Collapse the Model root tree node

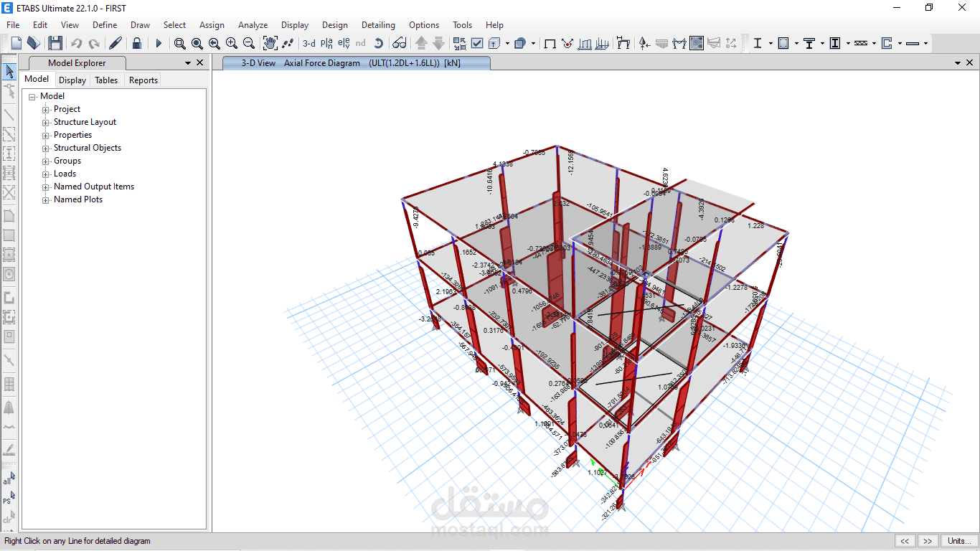tap(32, 97)
